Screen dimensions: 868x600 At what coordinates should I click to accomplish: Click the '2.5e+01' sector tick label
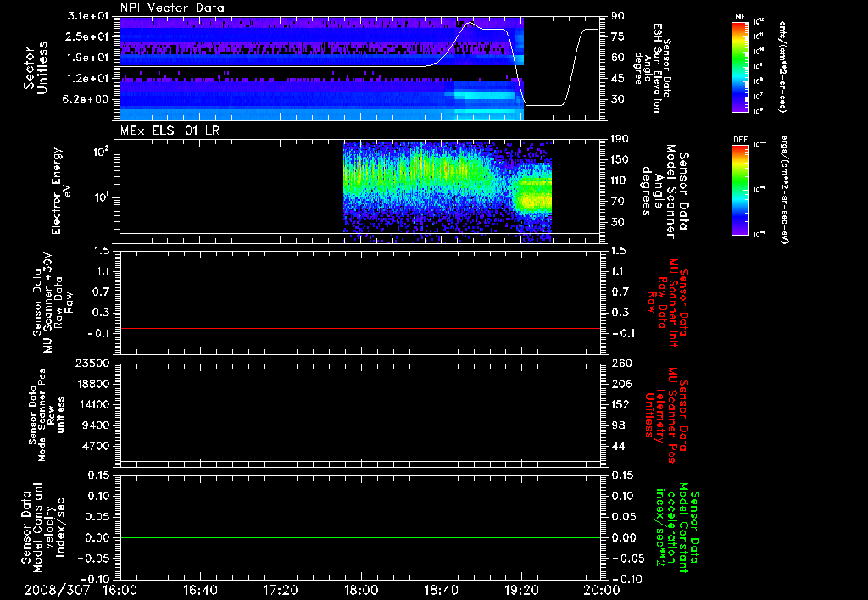tap(88, 36)
